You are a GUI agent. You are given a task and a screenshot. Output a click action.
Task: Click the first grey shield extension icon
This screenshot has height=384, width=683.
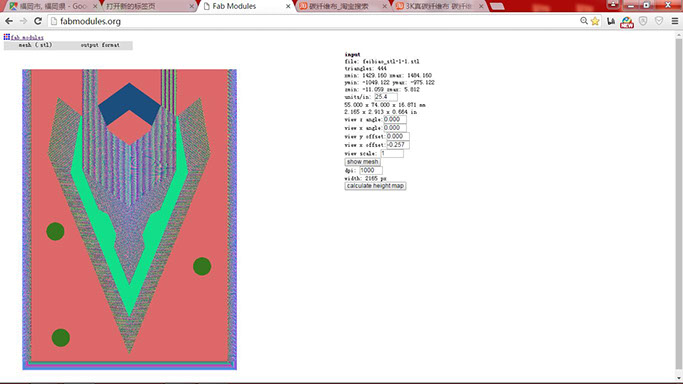(643, 21)
